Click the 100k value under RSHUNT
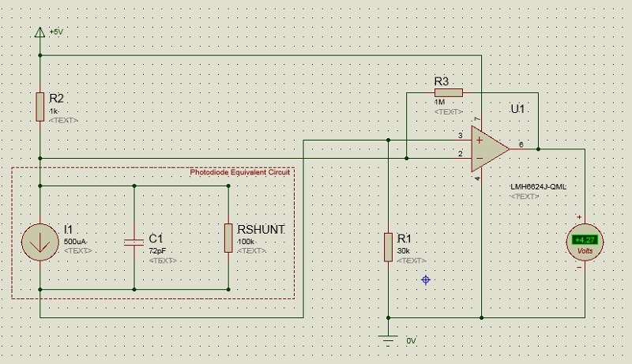Image resolution: width=632 pixels, height=364 pixels. click(246, 240)
